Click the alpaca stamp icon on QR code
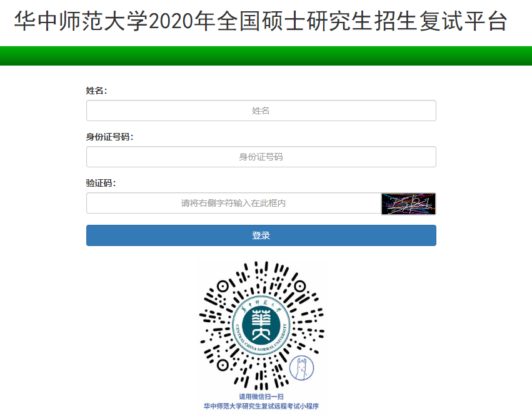Image resolution: width=532 pixels, height=419 pixels. tap(301, 368)
